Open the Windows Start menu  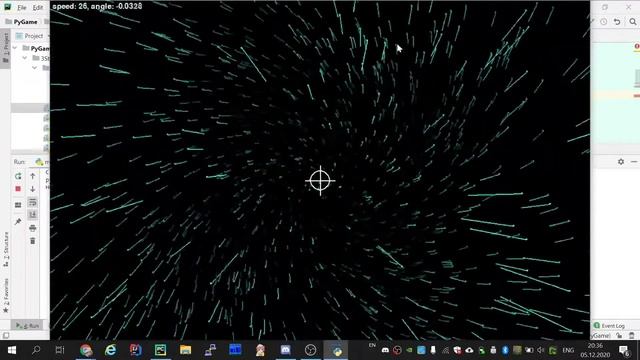12,350
